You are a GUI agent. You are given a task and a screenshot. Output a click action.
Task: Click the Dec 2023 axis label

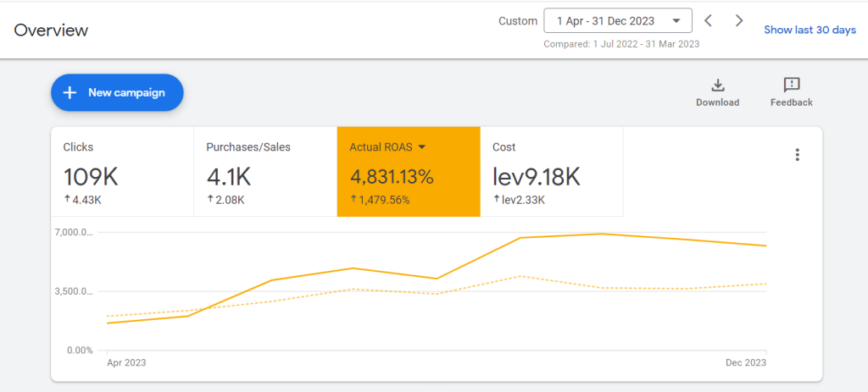click(x=746, y=362)
